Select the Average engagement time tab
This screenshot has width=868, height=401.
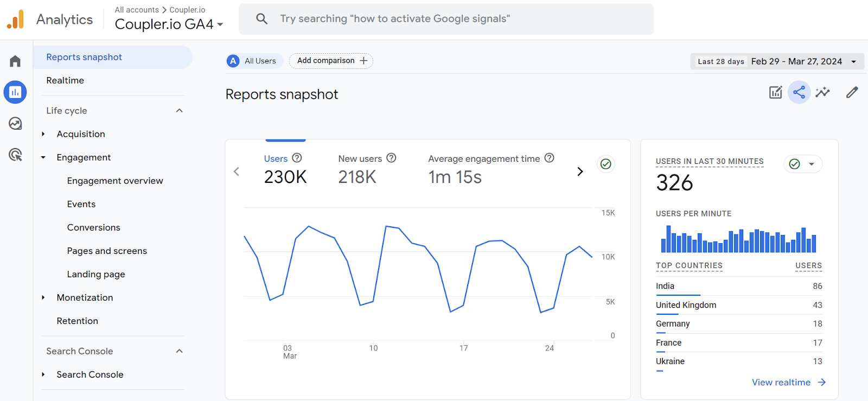pos(491,170)
